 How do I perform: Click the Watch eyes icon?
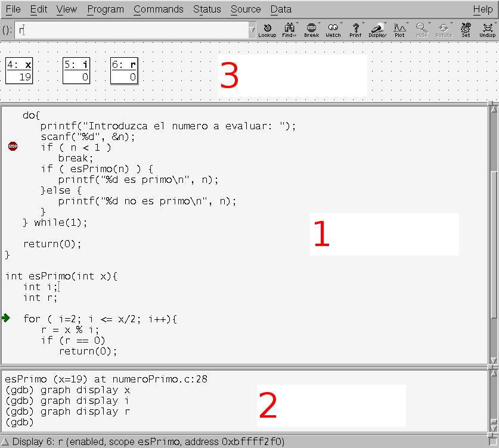[x=333, y=30]
